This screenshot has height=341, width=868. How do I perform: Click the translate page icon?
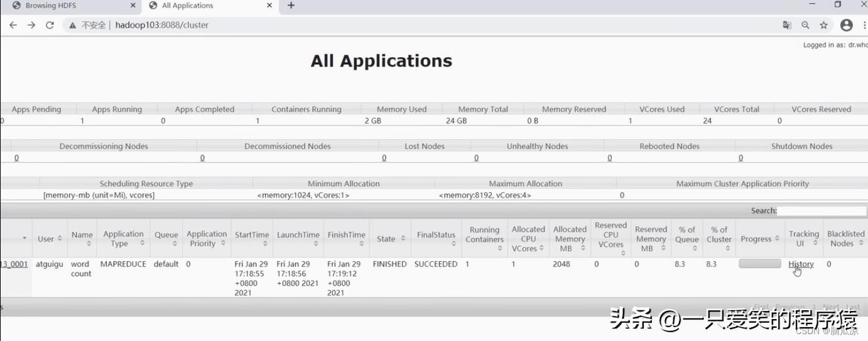point(787,25)
